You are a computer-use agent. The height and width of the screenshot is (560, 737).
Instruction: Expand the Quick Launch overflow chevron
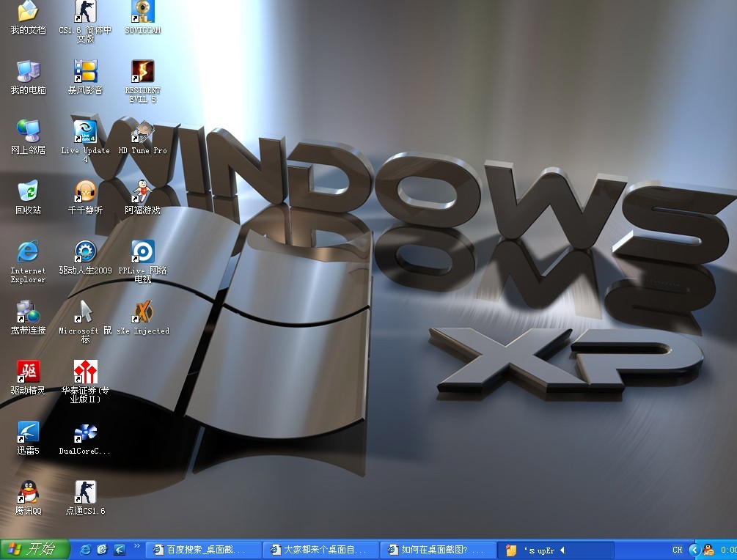[x=137, y=546]
